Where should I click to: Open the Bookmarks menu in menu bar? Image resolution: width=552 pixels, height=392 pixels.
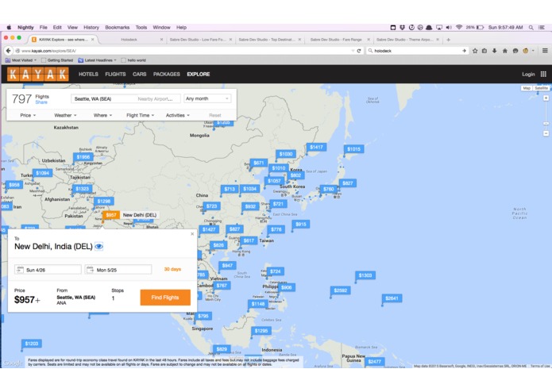click(118, 28)
